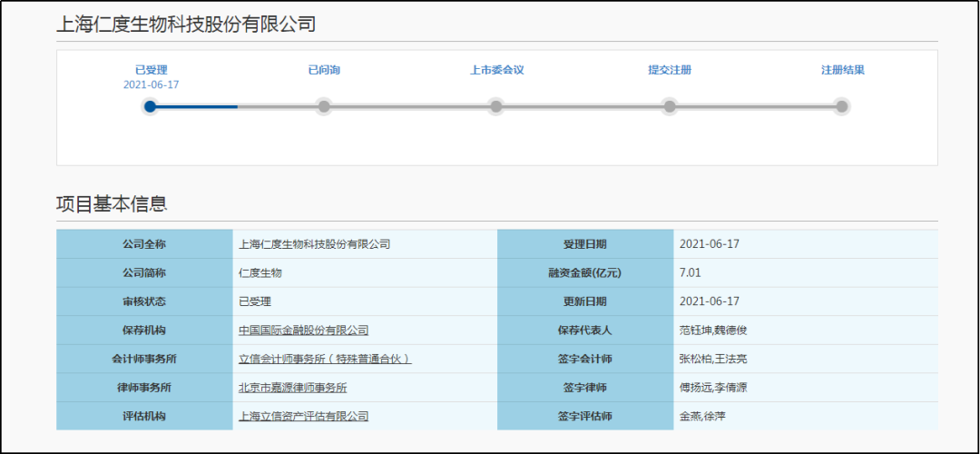This screenshot has width=980, height=454.
Task: Click the 审核状态 header cell
Action: click(x=144, y=301)
